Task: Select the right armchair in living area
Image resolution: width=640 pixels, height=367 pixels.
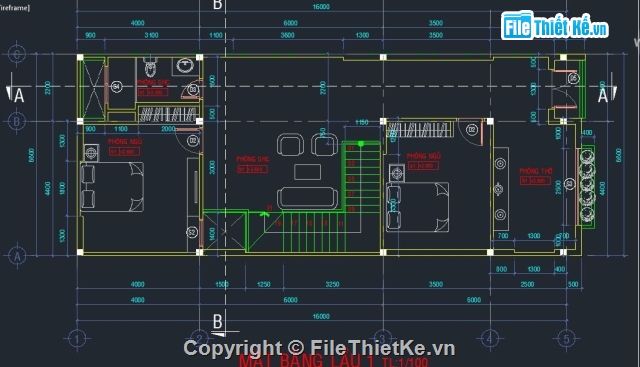Action: point(324,145)
